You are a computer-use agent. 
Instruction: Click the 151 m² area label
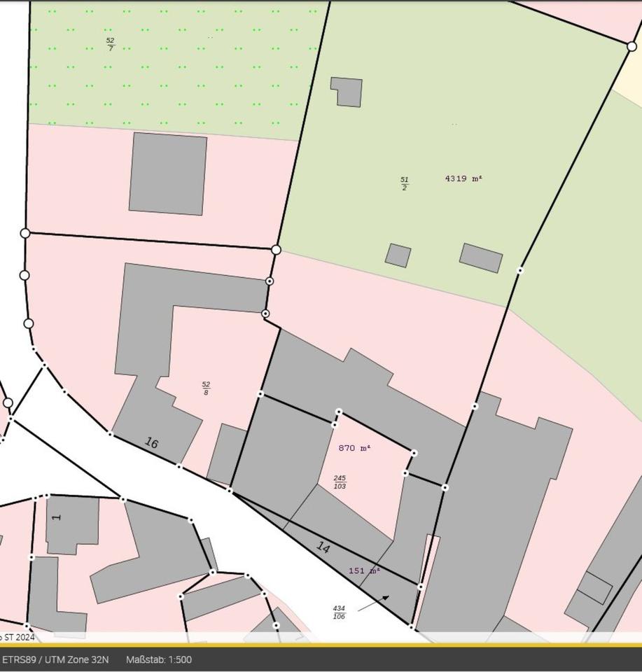[364, 570]
